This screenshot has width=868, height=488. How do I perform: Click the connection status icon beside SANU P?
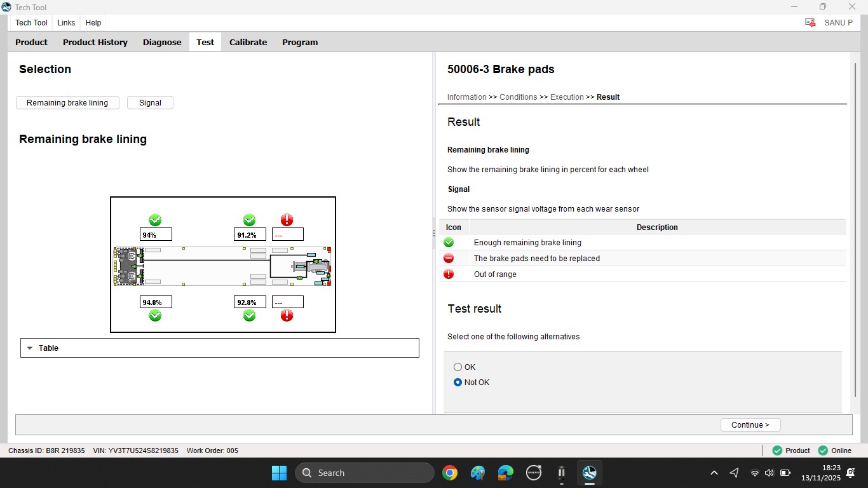coord(810,23)
